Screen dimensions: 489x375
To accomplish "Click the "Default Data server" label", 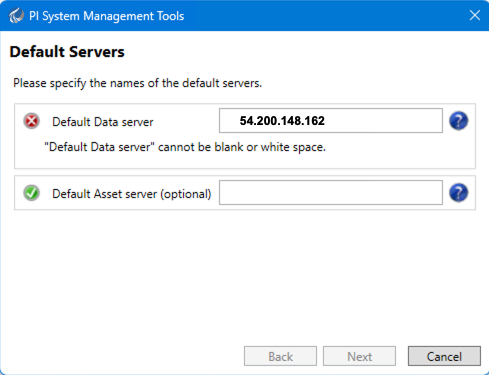I will pyautogui.click(x=103, y=122).
